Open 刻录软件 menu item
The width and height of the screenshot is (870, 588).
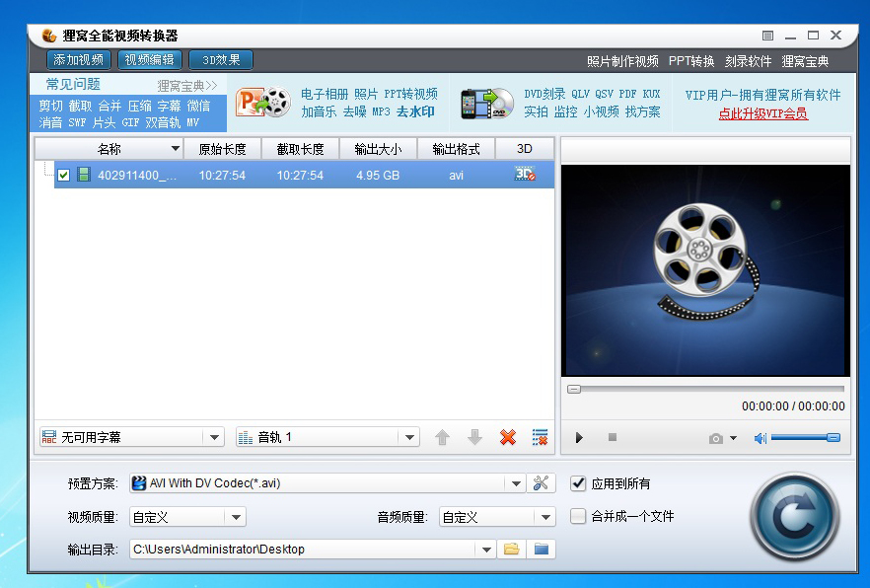[x=748, y=61]
